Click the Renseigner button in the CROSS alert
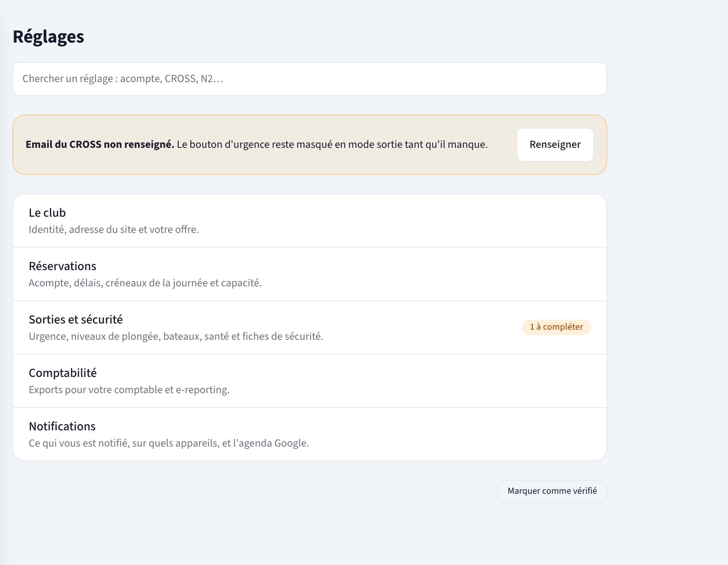This screenshot has height=565, width=728. tap(555, 145)
